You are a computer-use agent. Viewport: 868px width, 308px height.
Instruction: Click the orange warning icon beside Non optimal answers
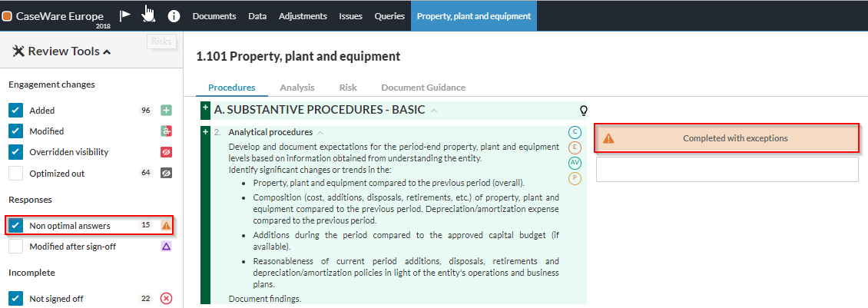(166, 226)
